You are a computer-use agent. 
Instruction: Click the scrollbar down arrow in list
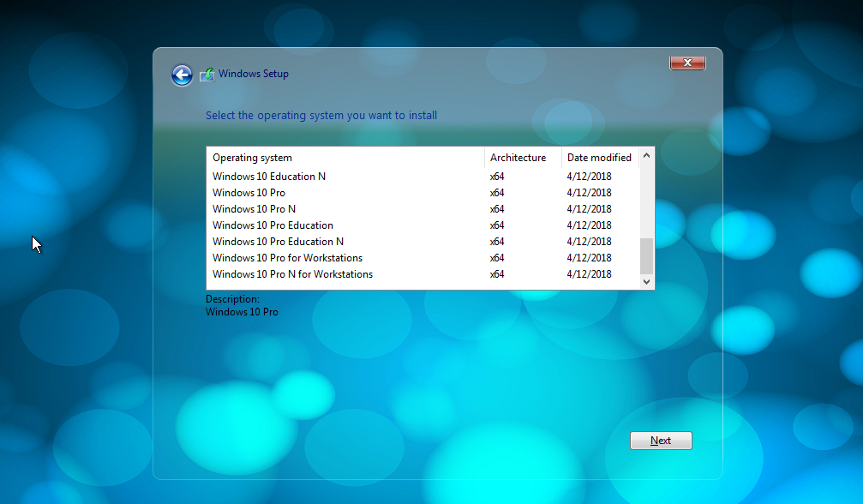point(646,281)
